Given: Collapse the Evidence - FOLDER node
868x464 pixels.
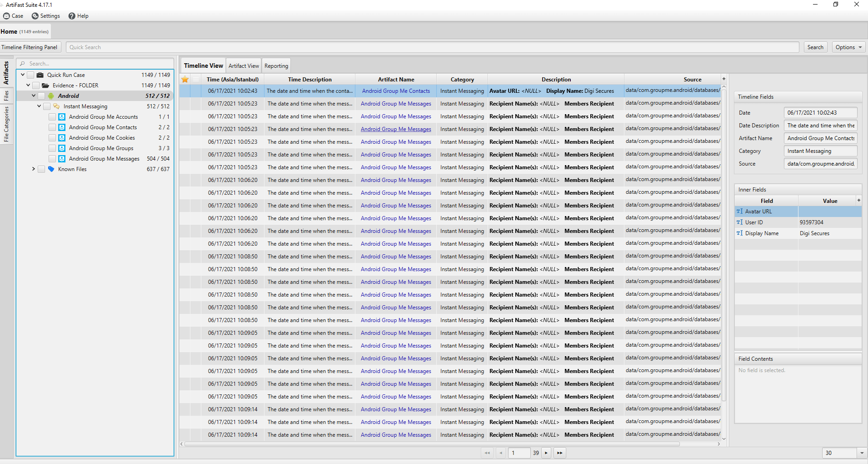Looking at the screenshot, I should 28,85.
